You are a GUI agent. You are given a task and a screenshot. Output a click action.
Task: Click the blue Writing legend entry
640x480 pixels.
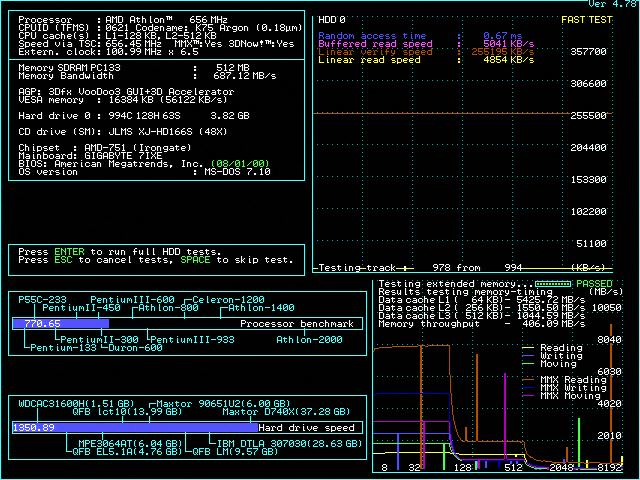pos(552,356)
